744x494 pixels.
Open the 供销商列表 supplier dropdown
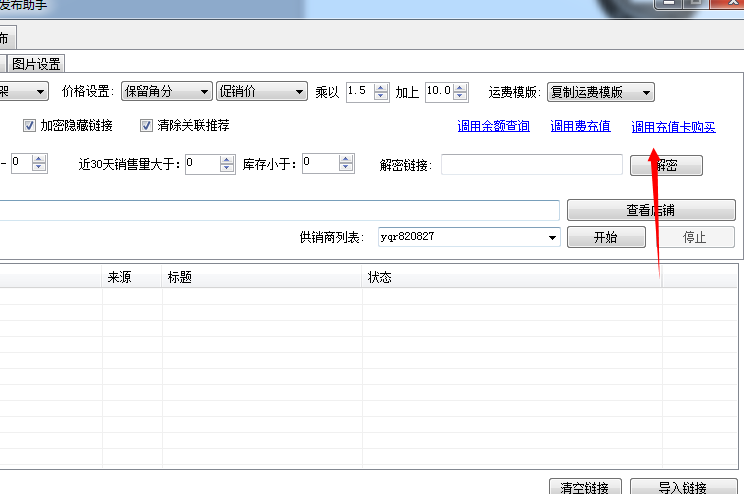click(468, 237)
